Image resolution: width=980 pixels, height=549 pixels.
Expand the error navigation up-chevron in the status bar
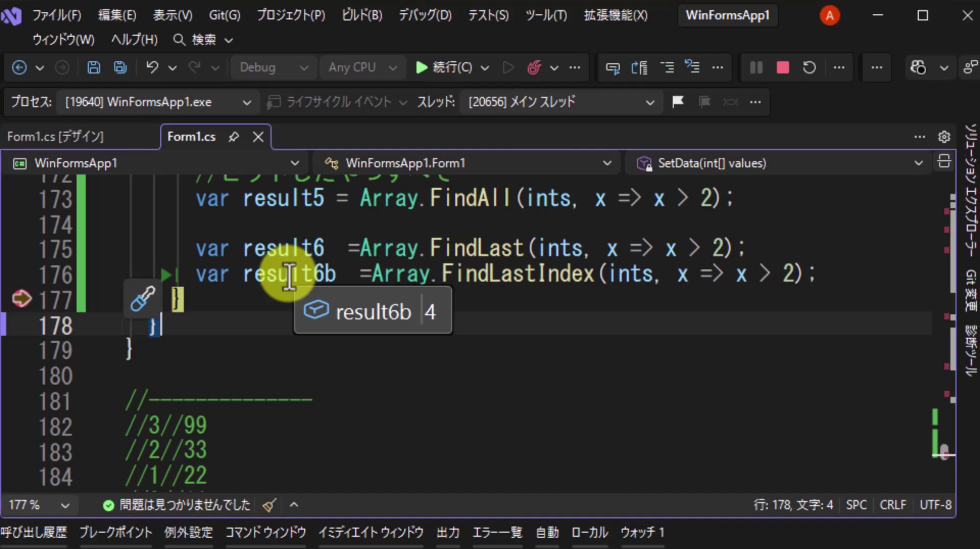(294, 505)
